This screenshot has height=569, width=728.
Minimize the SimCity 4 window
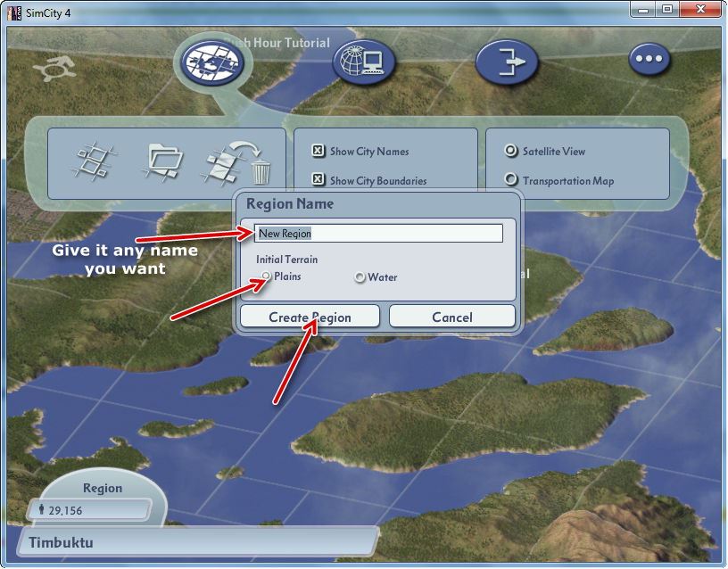643,10
